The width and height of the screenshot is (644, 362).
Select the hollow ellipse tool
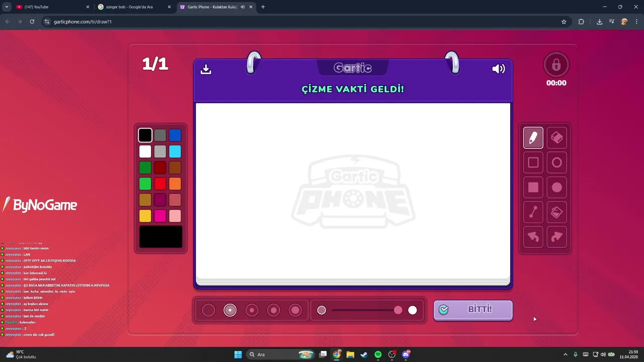[557, 162]
